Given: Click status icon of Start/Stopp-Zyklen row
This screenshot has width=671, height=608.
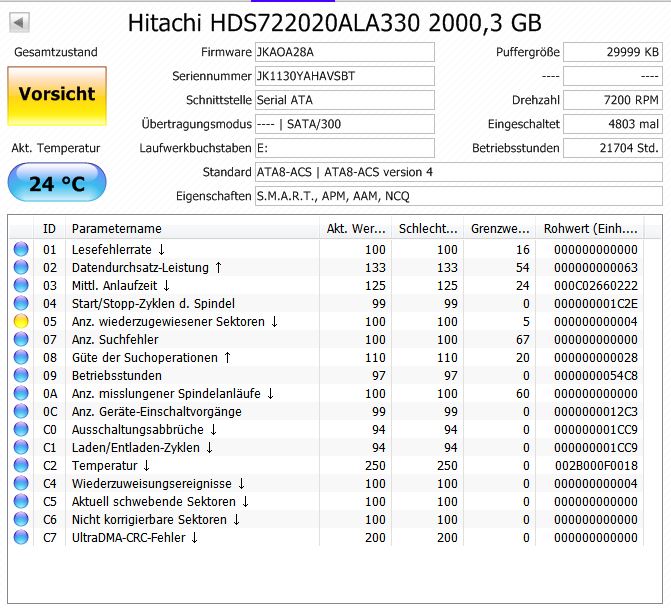Looking at the screenshot, I should pos(21,303).
